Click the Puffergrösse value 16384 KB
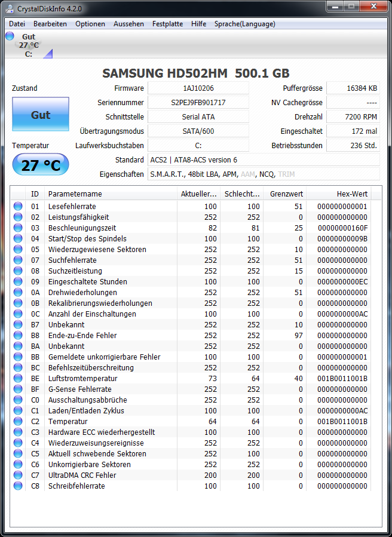Screen dimensions: 392x537 coord(353,88)
